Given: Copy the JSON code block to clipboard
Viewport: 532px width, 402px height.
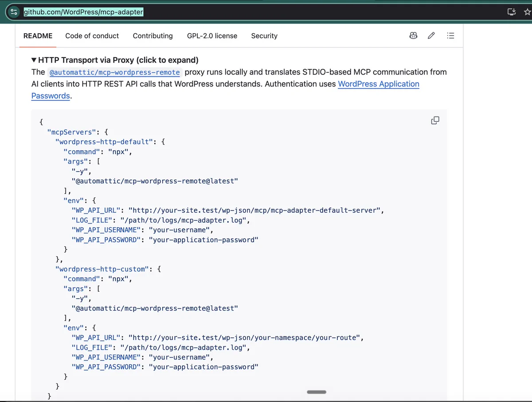Looking at the screenshot, I should click(x=435, y=121).
